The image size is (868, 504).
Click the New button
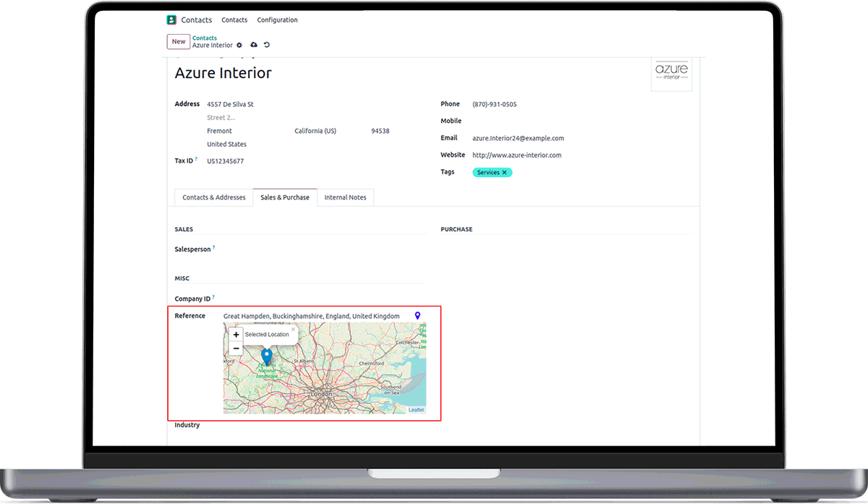click(179, 42)
